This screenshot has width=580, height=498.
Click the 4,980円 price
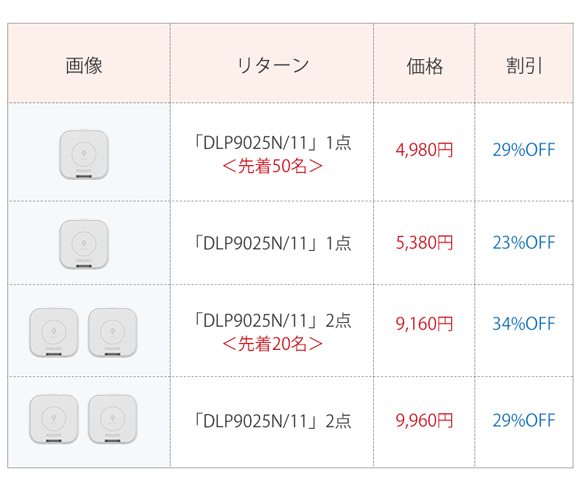[x=424, y=150]
